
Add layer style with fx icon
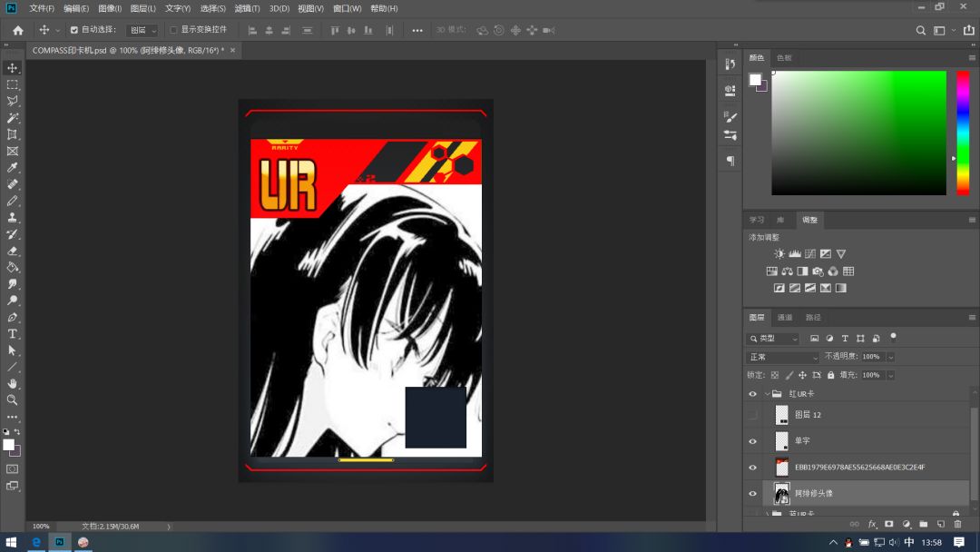[x=873, y=524]
